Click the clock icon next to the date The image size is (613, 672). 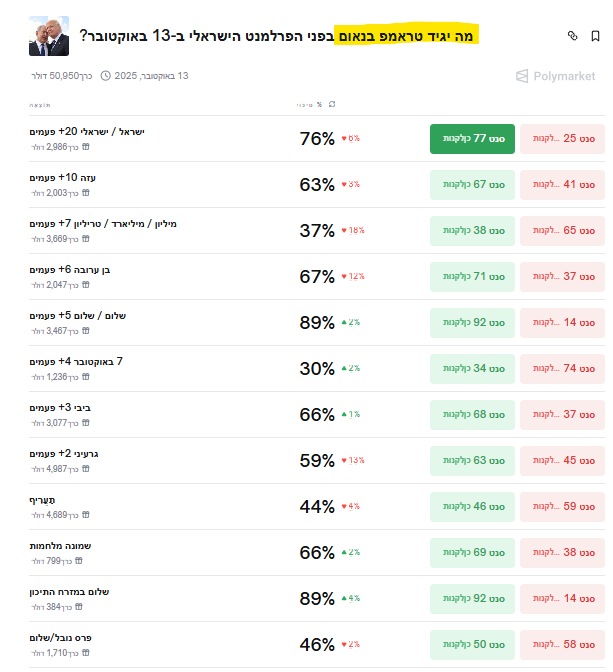[x=106, y=76]
